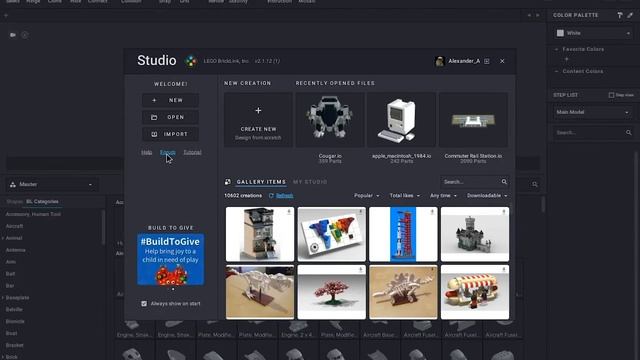Screen dimensions: 640x360
Task: Click the gallery search magnifier icon
Action: point(504,182)
